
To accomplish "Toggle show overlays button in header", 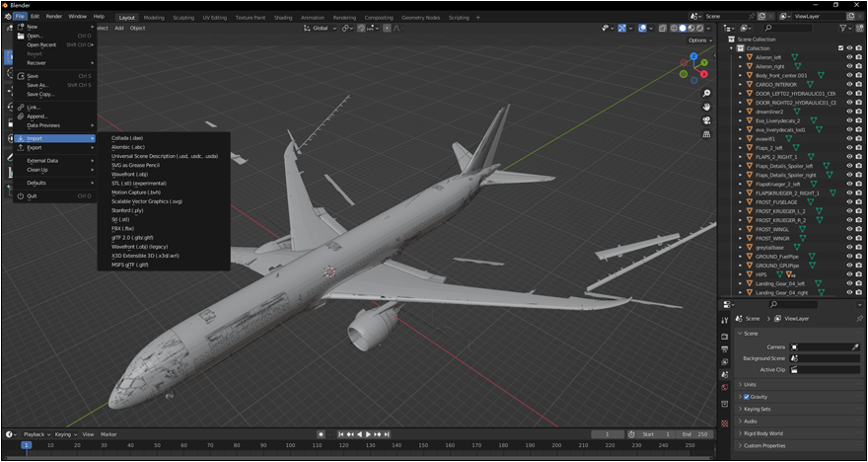I will [x=641, y=29].
